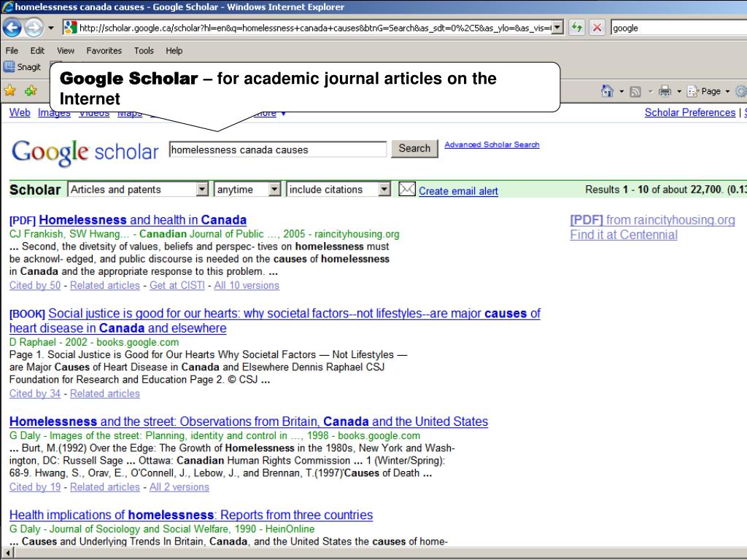
Task: Click Related articles under the Raphael result
Action: [105, 393]
